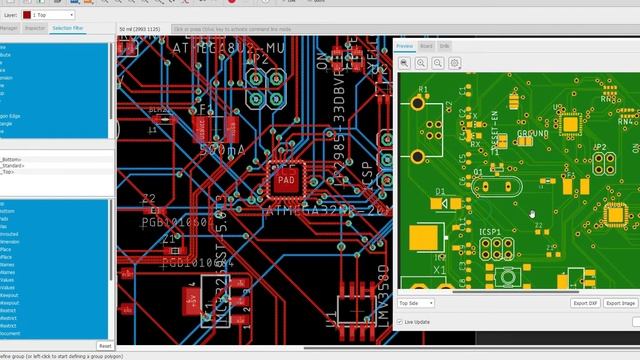Select the Vias layer in filter list

coord(3,227)
